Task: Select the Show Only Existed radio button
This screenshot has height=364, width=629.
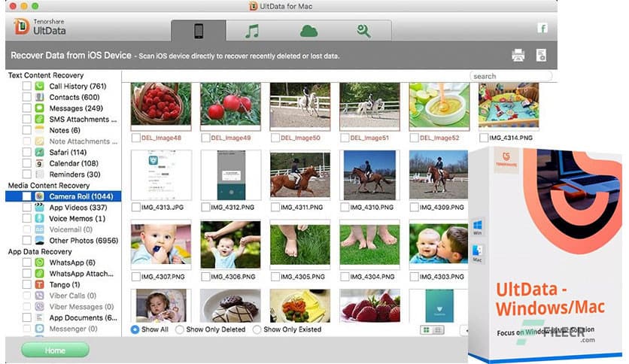Action: pyautogui.click(x=257, y=329)
